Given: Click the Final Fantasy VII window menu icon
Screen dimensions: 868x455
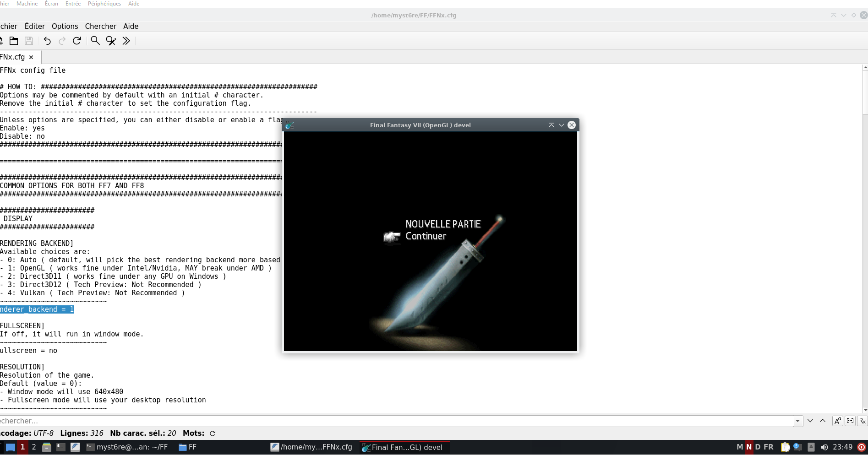Looking at the screenshot, I should pos(289,125).
